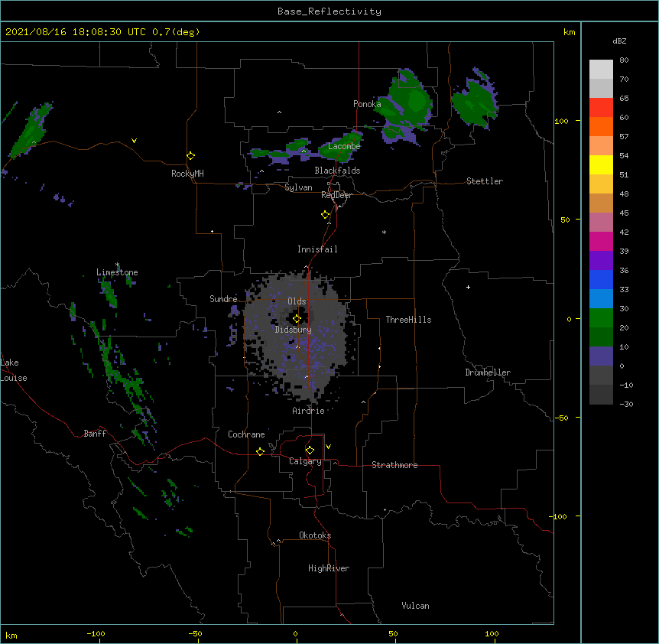The height and width of the screenshot is (644, 659).
Task: Pick the orange 60 dBZ legend swatch
Action: 601,126
